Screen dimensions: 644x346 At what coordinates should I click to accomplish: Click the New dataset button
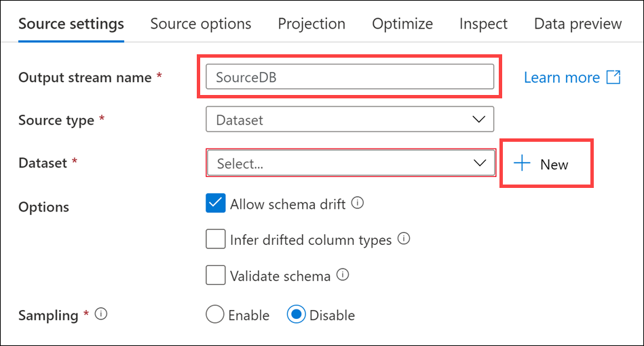pyautogui.click(x=541, y=164)
